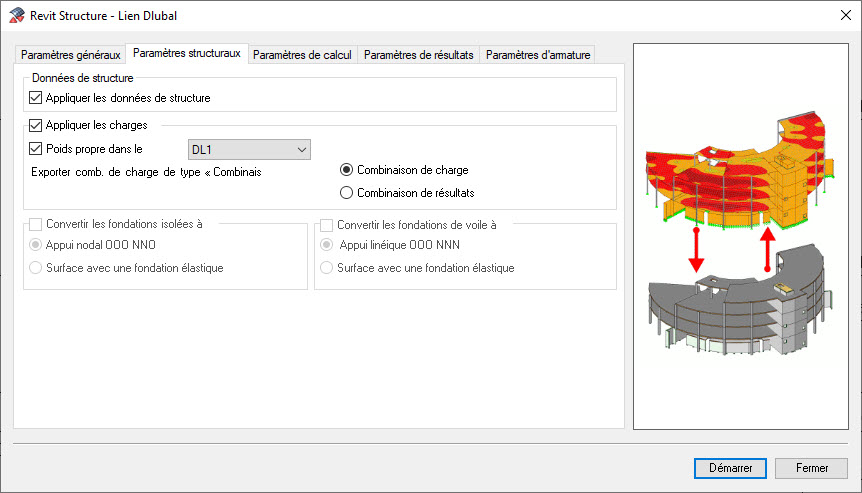Click the Données de structure group title
The width and height of the screenshot is (862, 493).
(x=82, y=78)
